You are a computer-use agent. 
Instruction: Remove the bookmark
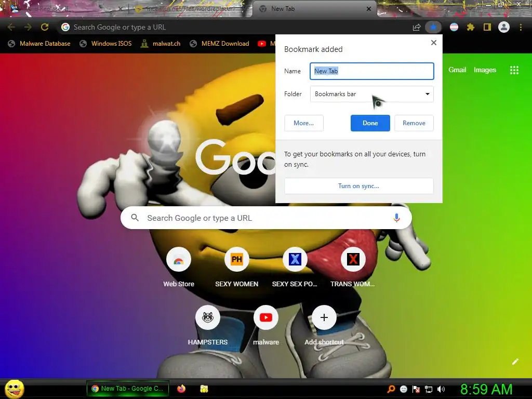pos(414,123)
